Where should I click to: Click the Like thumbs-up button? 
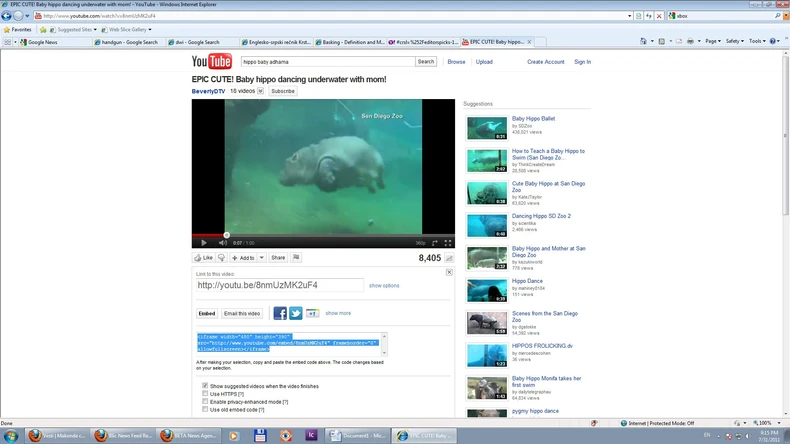point(204,258)
